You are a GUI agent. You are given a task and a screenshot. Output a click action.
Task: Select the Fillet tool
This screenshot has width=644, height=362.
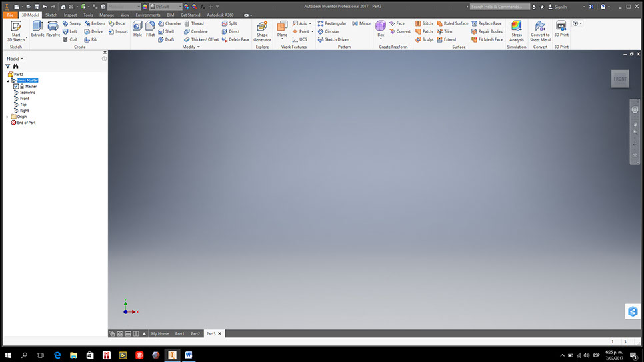click(x=150, y=29)
